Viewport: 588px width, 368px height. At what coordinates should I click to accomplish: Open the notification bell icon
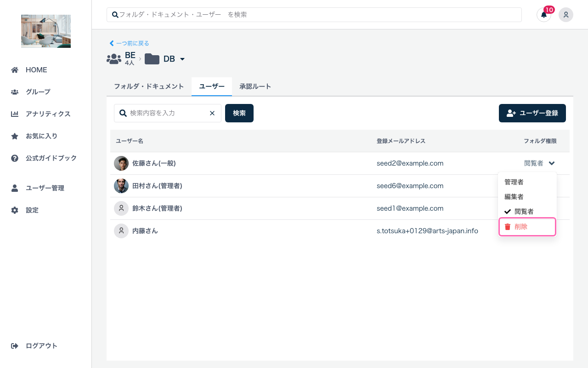point(543,15)
